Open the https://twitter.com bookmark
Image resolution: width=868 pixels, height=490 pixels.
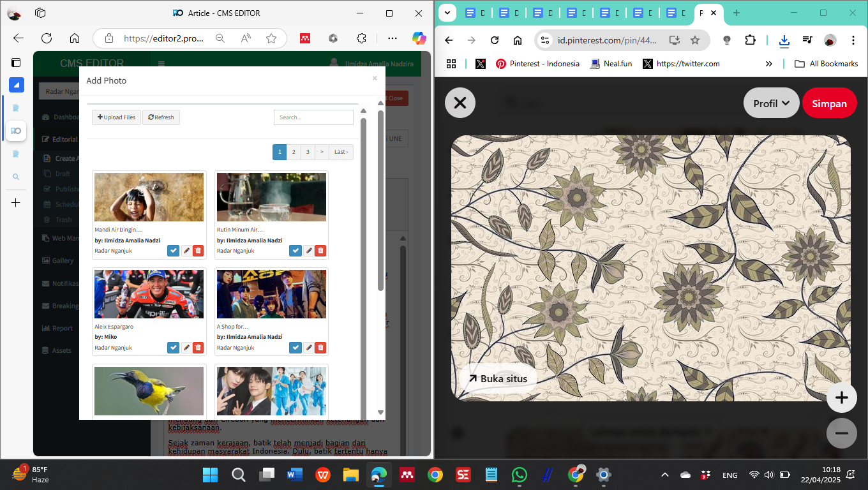[681, 64]
